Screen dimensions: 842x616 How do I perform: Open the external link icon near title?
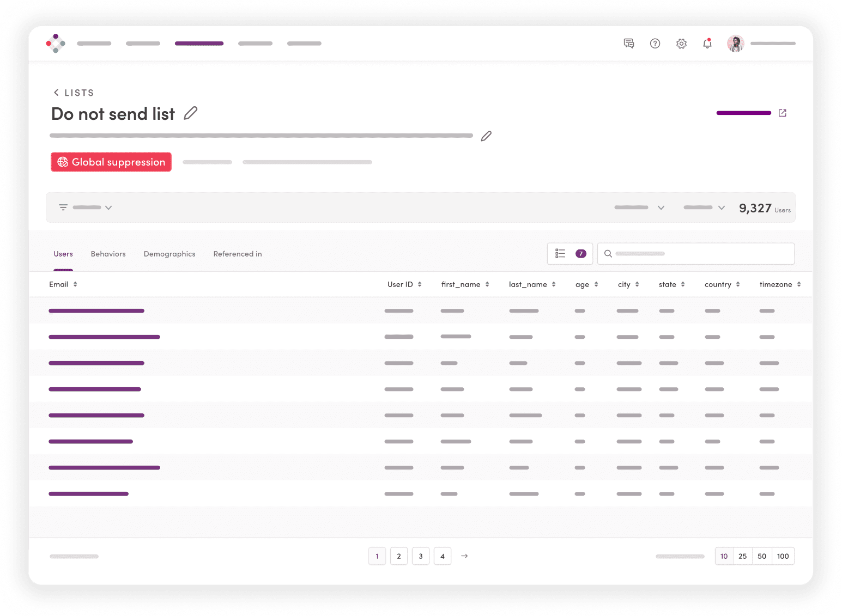coord(782,113)
